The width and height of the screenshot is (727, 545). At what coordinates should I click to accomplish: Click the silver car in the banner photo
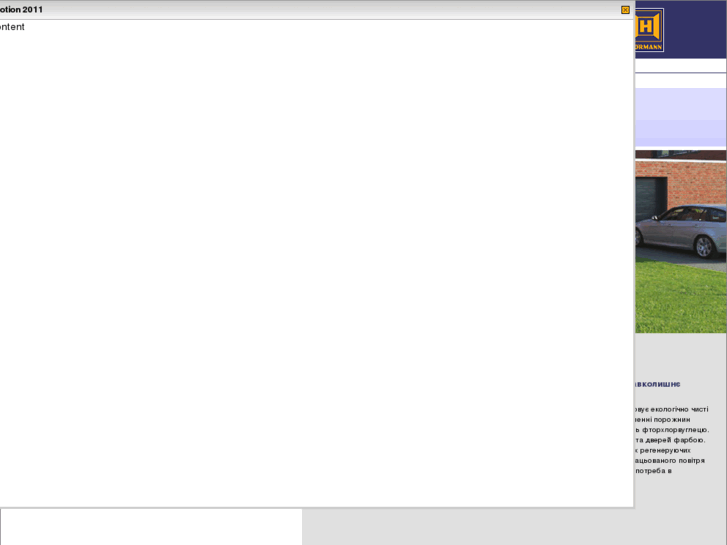click(681, 231)
